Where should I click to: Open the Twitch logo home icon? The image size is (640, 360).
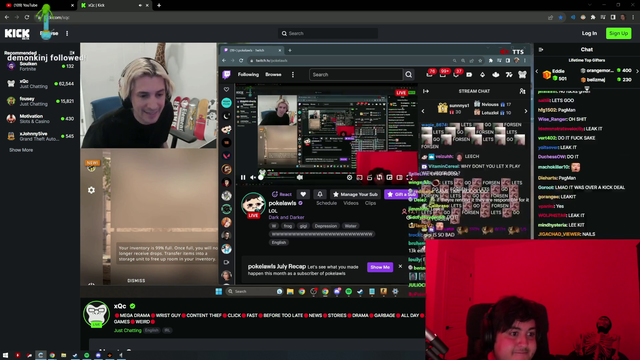227,74
